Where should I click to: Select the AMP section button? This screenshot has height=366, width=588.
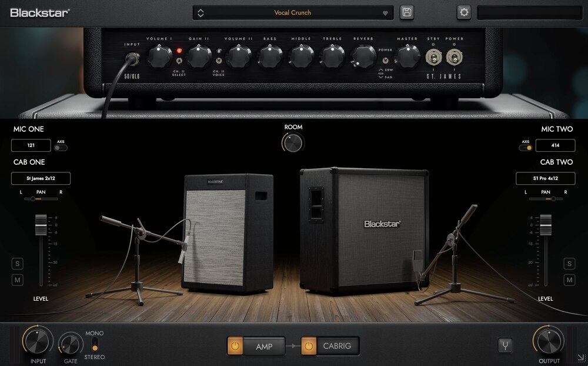click(264, 347)
